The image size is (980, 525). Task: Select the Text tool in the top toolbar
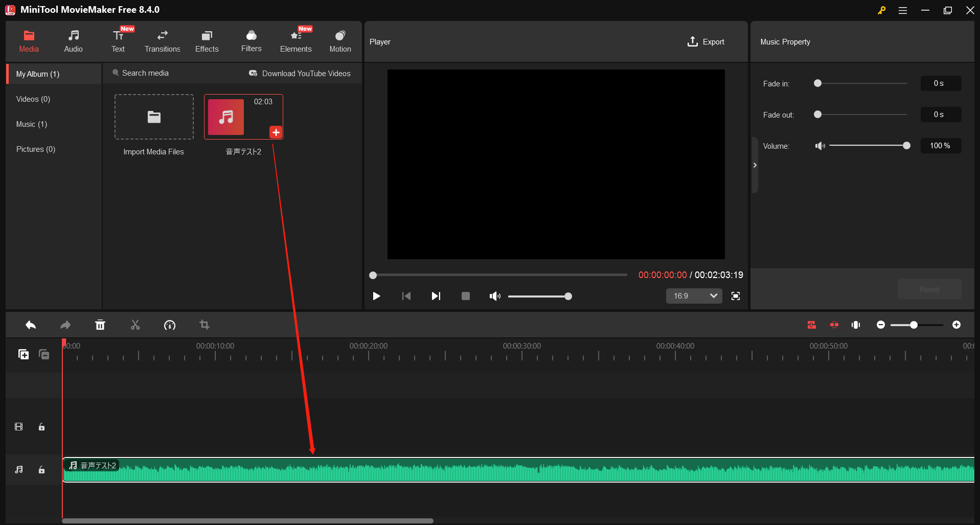(118, 41)
